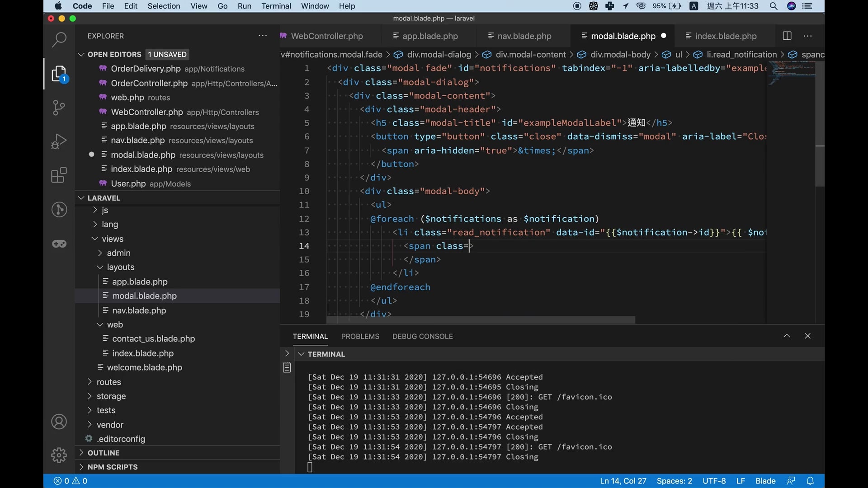Split the editor to the right
The width and height of the screenshot is (868, 488).
pos(787,36)
